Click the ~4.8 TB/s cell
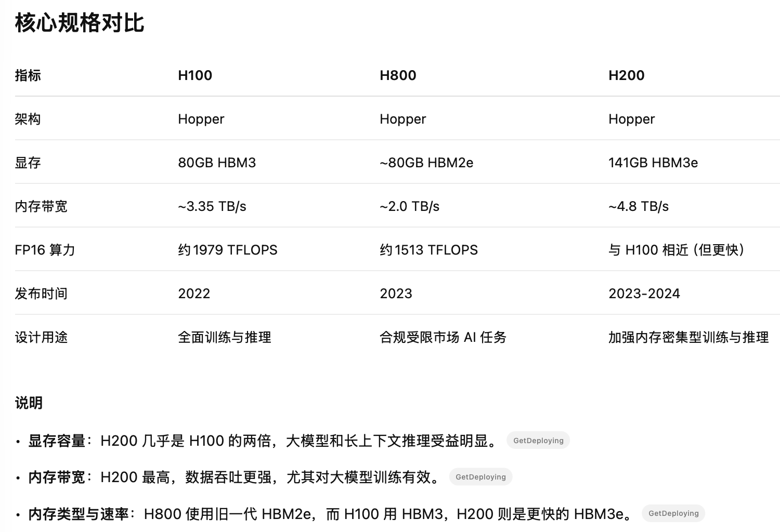This screenshot has width=780, height=532. 639,206
